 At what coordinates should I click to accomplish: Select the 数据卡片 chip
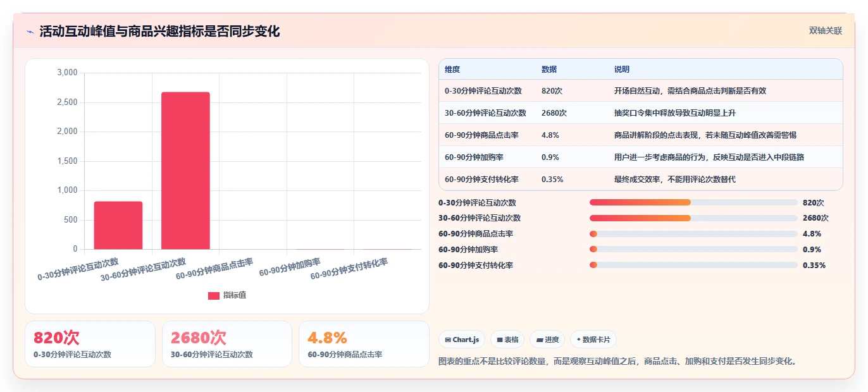[x=593, y=340]
